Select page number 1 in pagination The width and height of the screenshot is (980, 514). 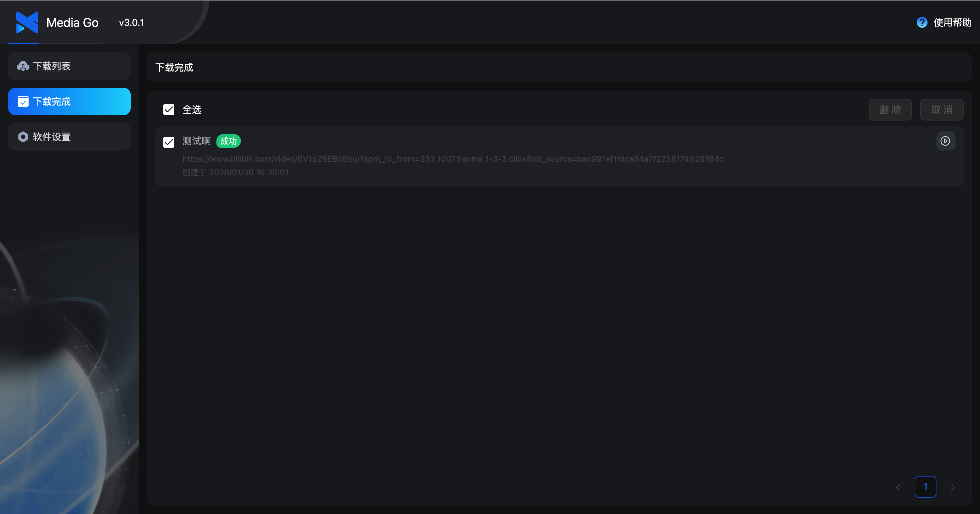coord(925,487)
